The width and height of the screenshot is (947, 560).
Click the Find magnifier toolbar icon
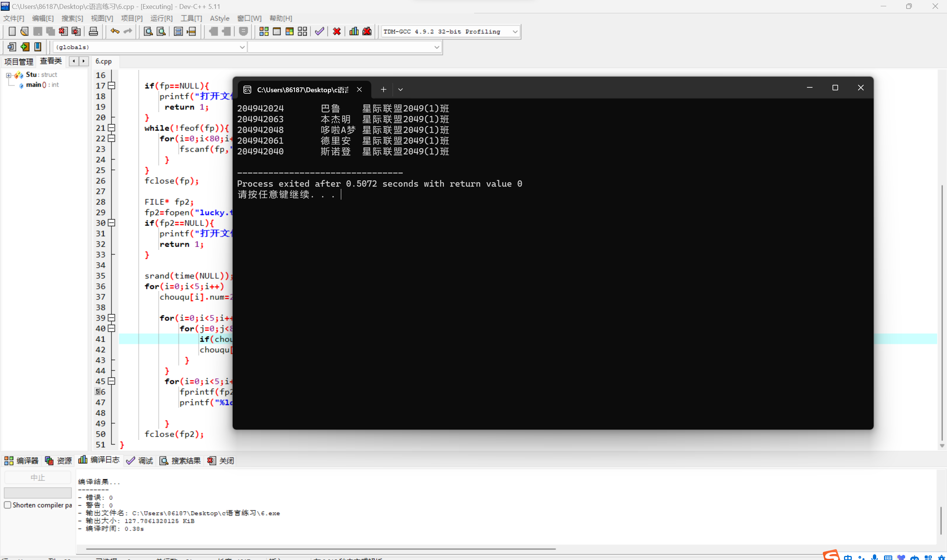point(148,32)
